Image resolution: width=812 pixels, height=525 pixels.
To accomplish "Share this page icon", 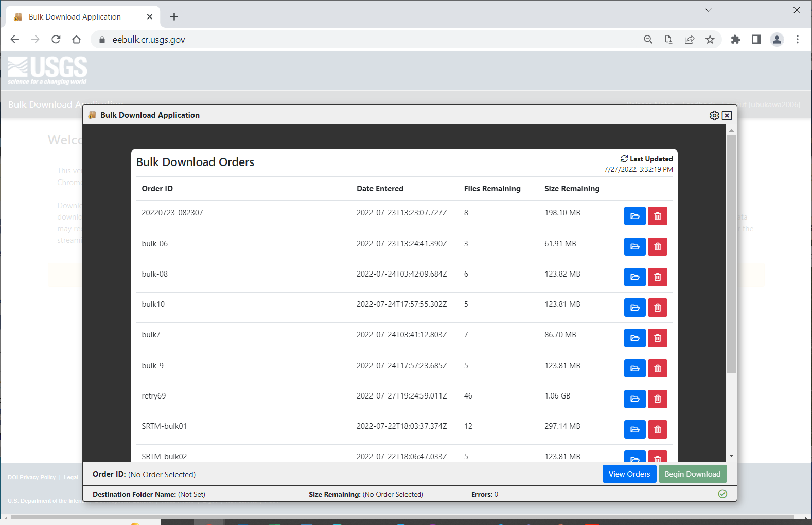I will point(689,40).
